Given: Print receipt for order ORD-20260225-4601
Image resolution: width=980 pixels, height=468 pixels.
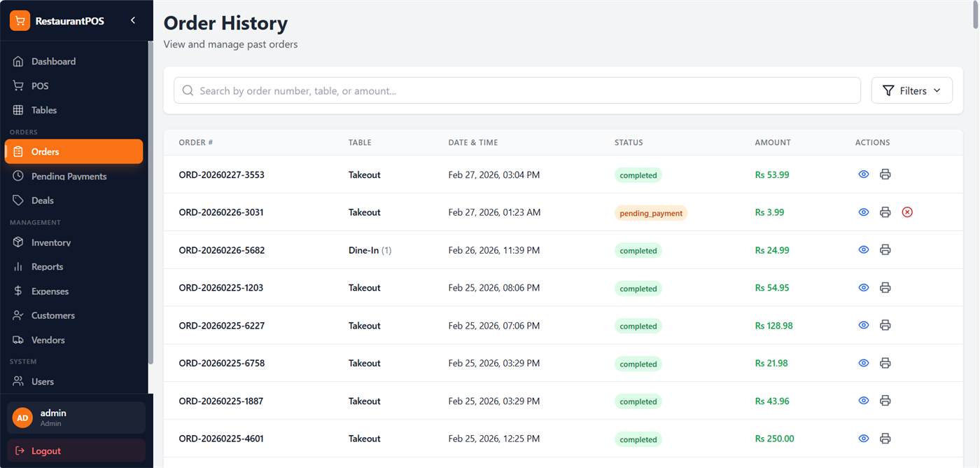Looking at the screenshot, I should point(885,439).
